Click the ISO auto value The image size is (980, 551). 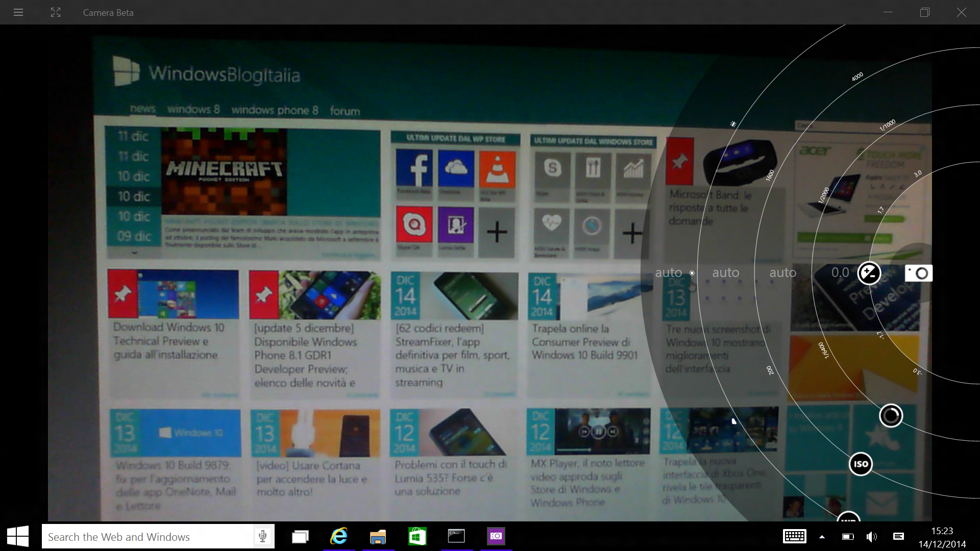point(726,273)
